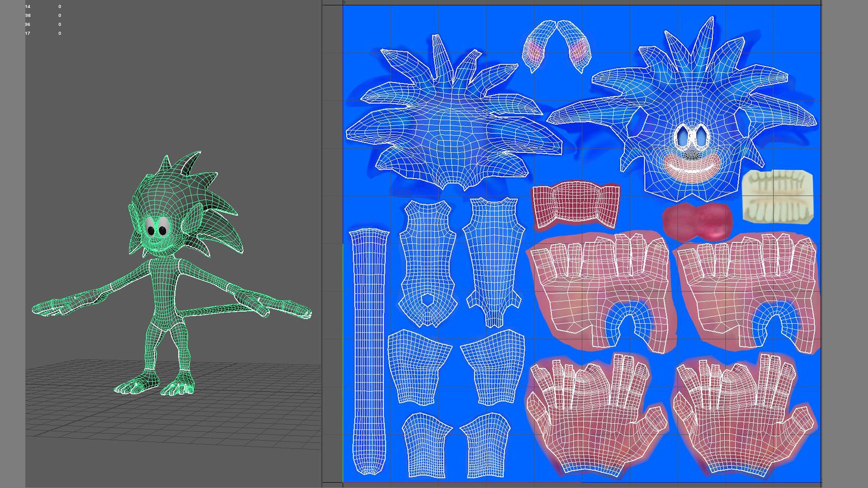Click the HUD value 98
868x488 pixels.
pos(28,16)
